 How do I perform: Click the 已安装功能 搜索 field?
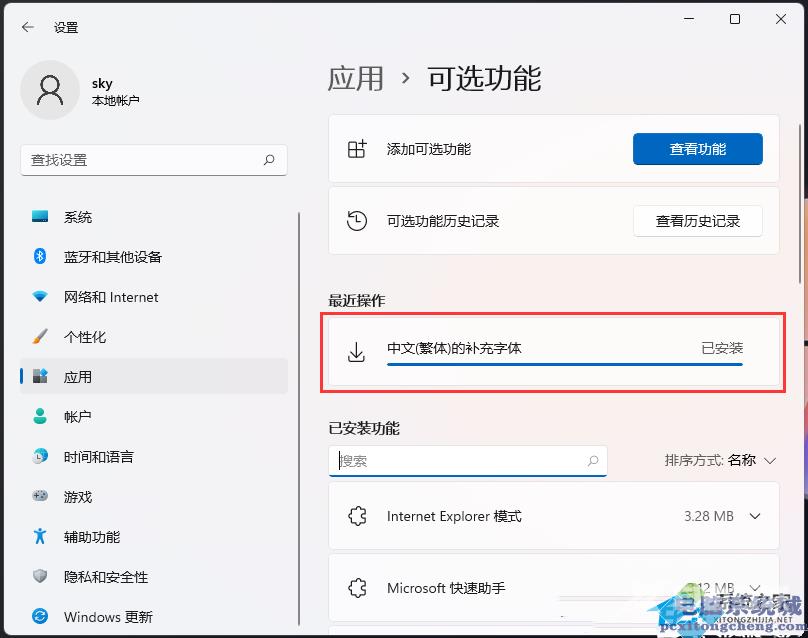467,461
